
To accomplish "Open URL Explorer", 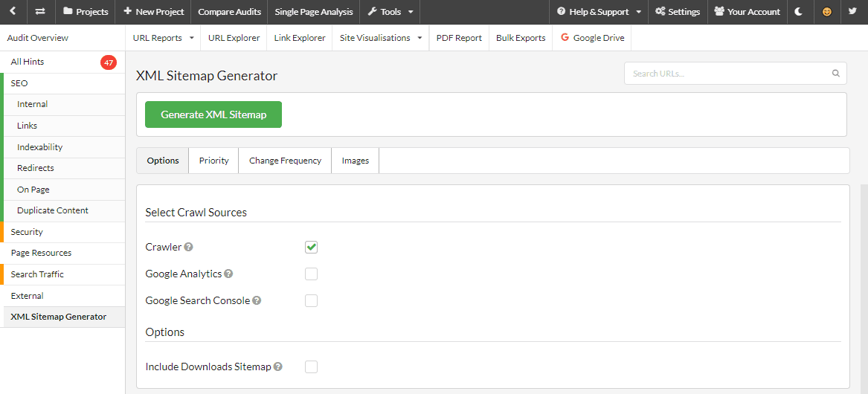I will pos(234,38).
